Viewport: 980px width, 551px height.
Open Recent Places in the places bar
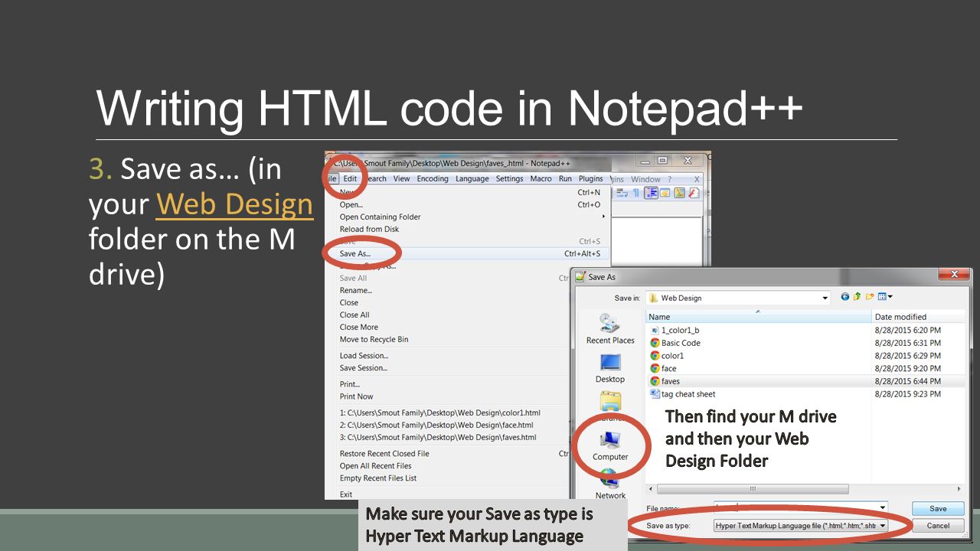pyautogui.click(x=610, y=329)
